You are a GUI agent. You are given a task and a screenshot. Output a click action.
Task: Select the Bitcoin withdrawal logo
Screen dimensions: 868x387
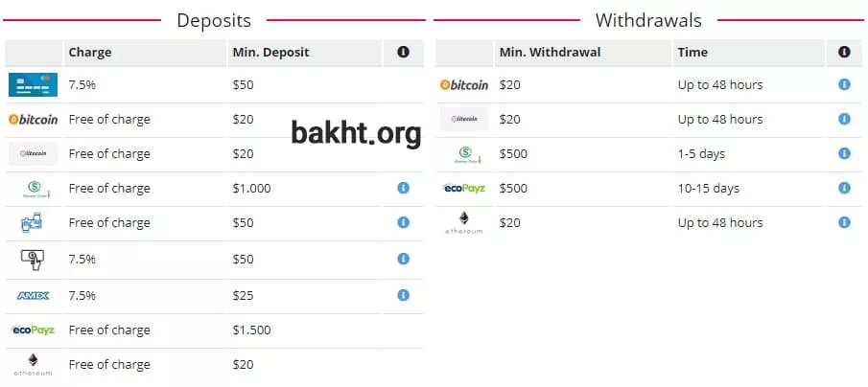pyautogui.click(x=464, y=85)
